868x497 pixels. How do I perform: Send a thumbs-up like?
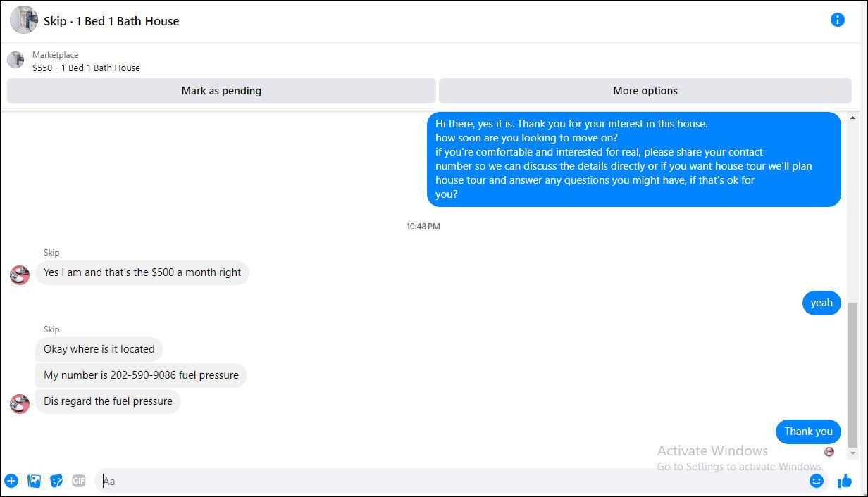pyautogui.click(x=844, y=482)
